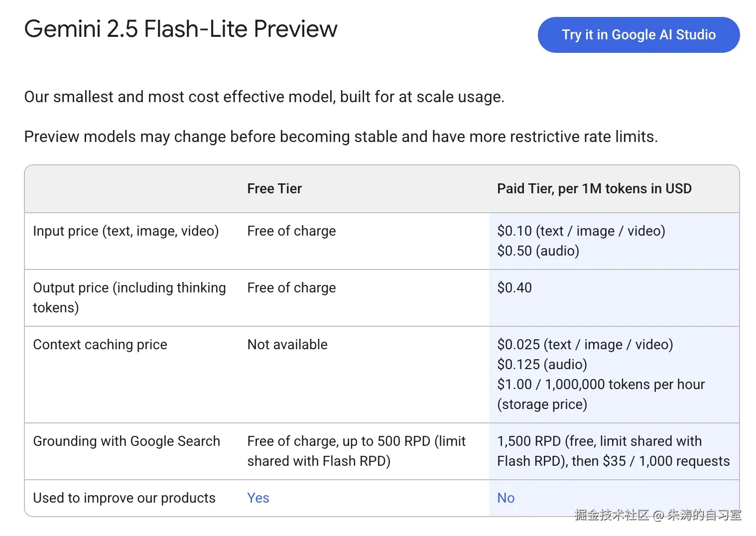The image size is (756, 536).
Task: Click the Context caching price row label
Action: click(x=100, y=345)
